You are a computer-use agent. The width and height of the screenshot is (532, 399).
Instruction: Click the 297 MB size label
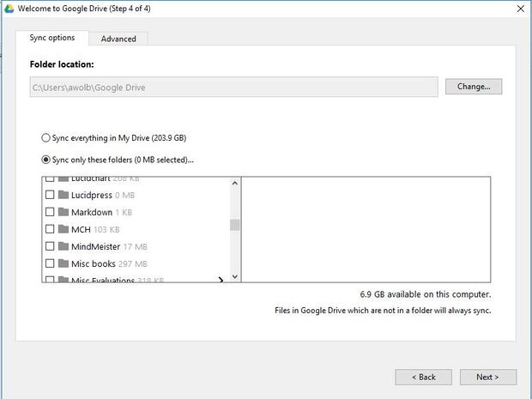point(133,264)
